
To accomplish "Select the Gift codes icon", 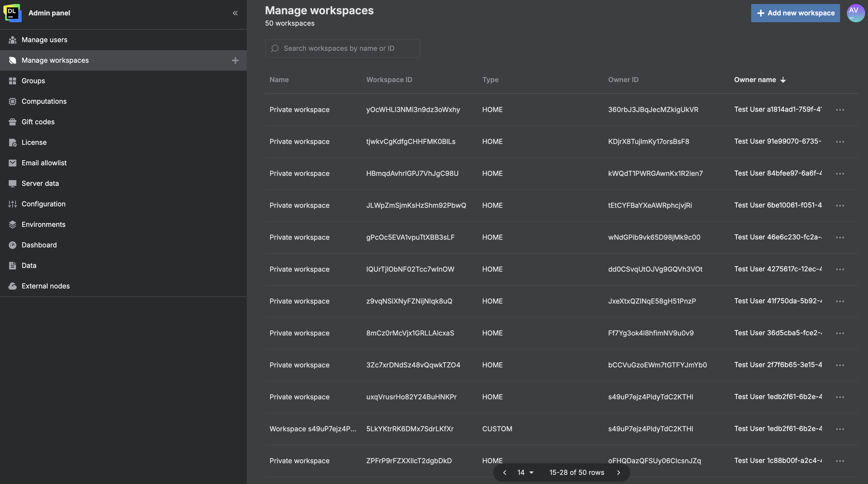I will tap(13, 122).
